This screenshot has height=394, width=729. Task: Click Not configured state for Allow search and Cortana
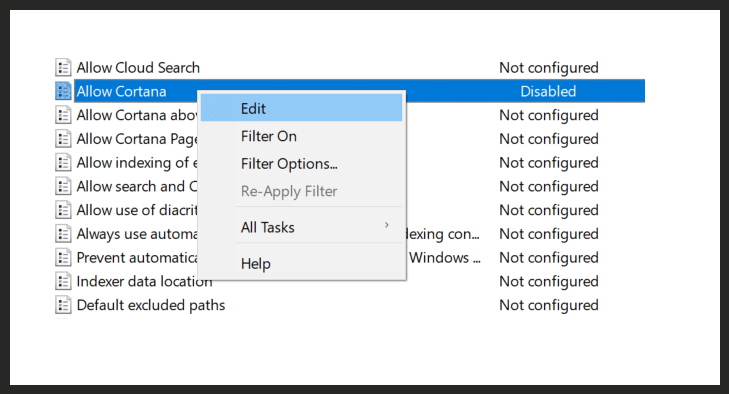click(x=549, y=187)
